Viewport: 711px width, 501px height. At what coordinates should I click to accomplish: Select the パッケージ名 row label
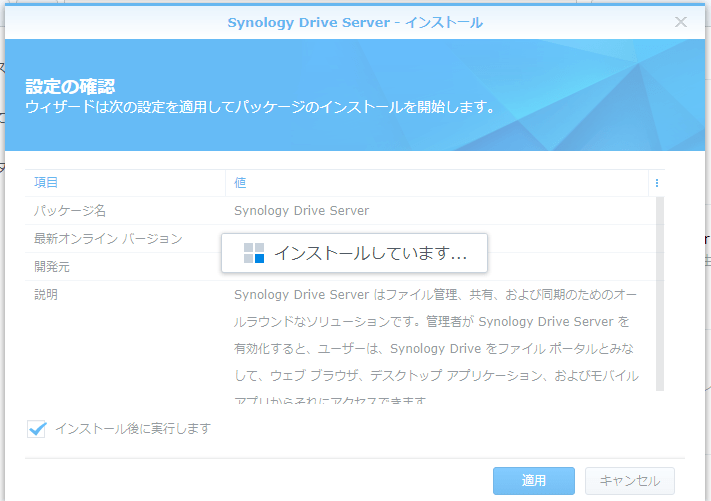tap(70, 210)
